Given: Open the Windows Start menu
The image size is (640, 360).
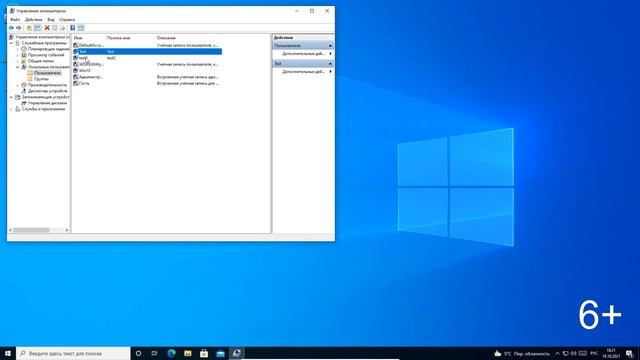Looking at the screenshot, I should tap(8, 353).
